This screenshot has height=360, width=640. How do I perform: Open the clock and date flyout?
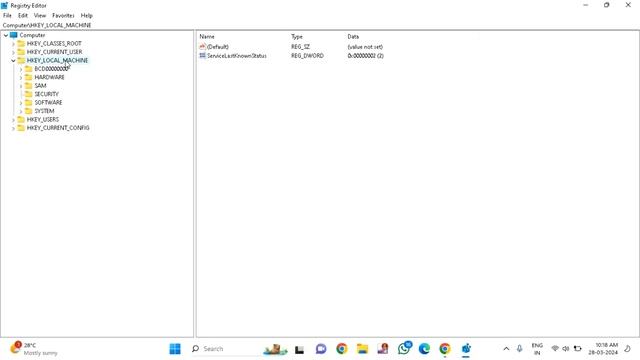click(603, 349)
